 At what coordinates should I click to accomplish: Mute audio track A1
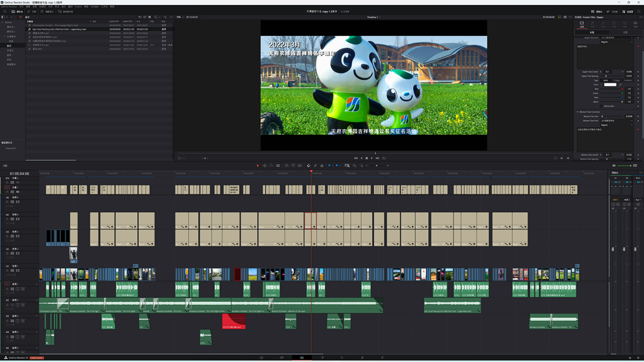tap(23, 289)
